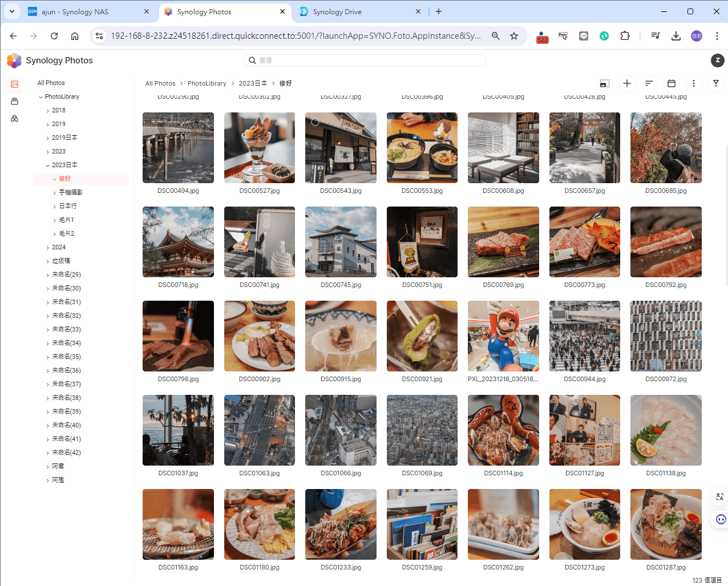Expand the 2018 folder arrow
728x586 pixels.
point(47,111)
